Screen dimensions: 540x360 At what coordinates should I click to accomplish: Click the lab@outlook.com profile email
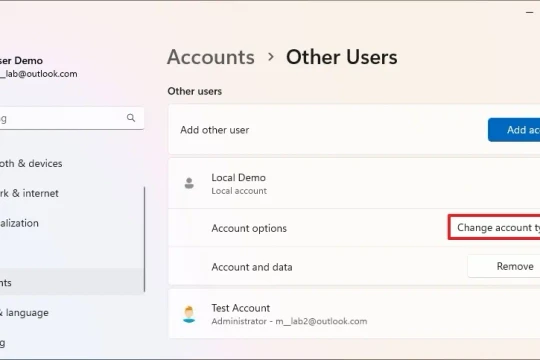[39, 74]
